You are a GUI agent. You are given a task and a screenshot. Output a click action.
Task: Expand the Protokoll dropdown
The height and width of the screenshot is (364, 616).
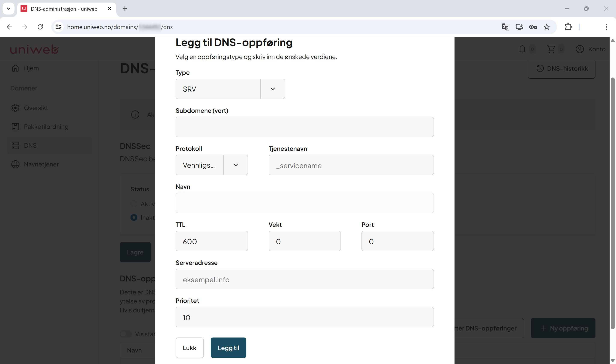[x=212, y=165]
